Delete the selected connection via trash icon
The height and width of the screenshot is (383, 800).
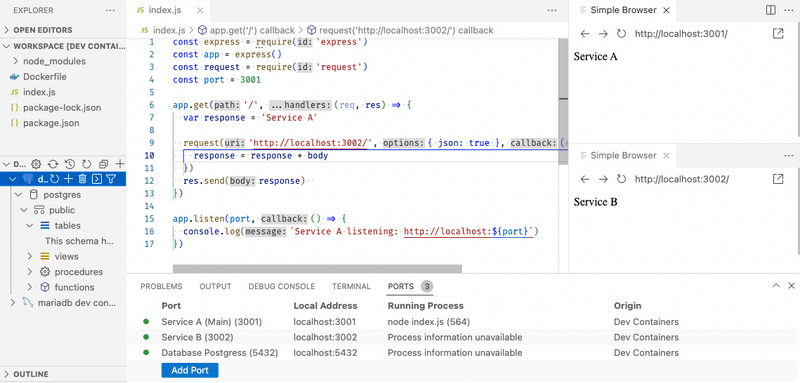[x=82, y=179]
